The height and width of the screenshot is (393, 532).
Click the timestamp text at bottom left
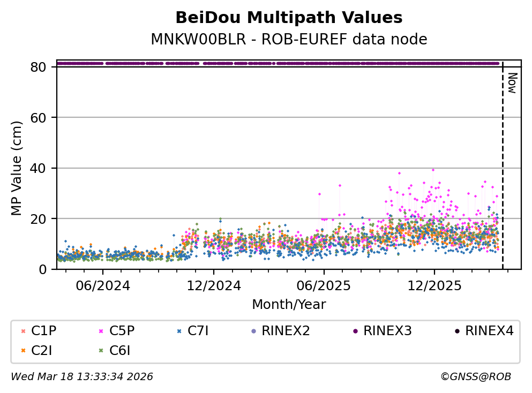[x=82, y=377]
